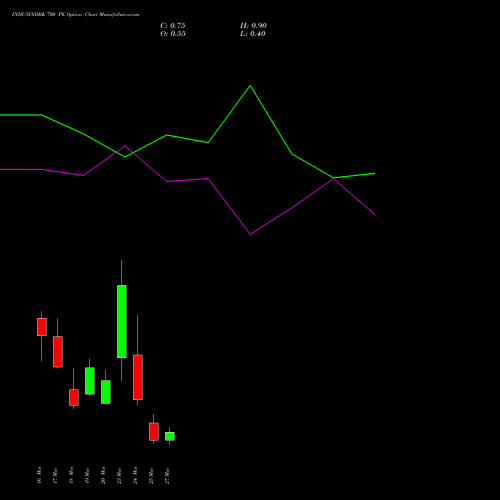Image resolution: width=500 pixels, height=500 pixels.
Task: Click the '17 Mar' date label
Action: pyautogui.click(x=55, y=475)
